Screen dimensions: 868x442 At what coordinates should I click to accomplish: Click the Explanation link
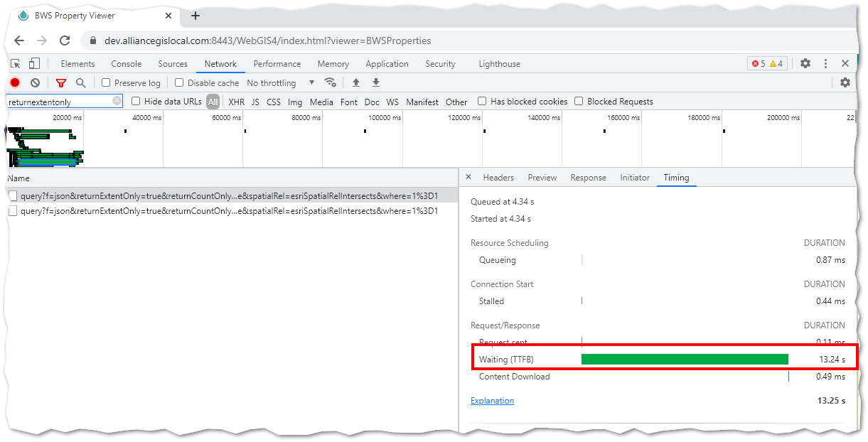(x=492, y=401)
